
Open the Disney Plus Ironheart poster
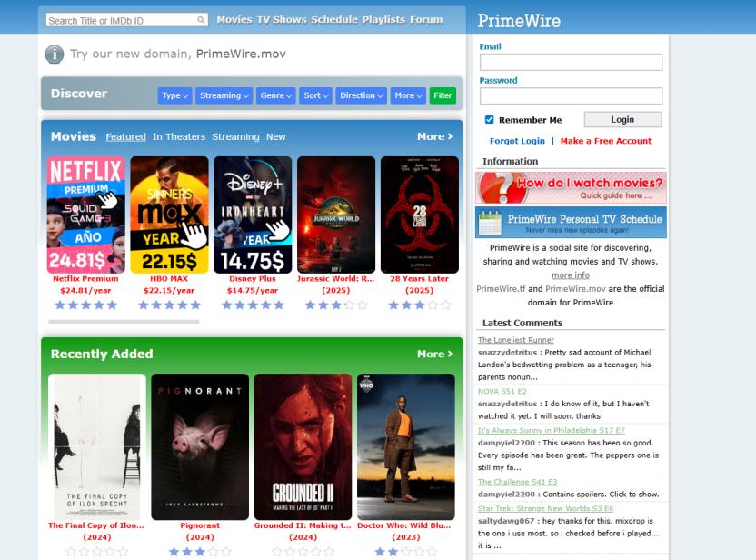(x=253, y=215)
